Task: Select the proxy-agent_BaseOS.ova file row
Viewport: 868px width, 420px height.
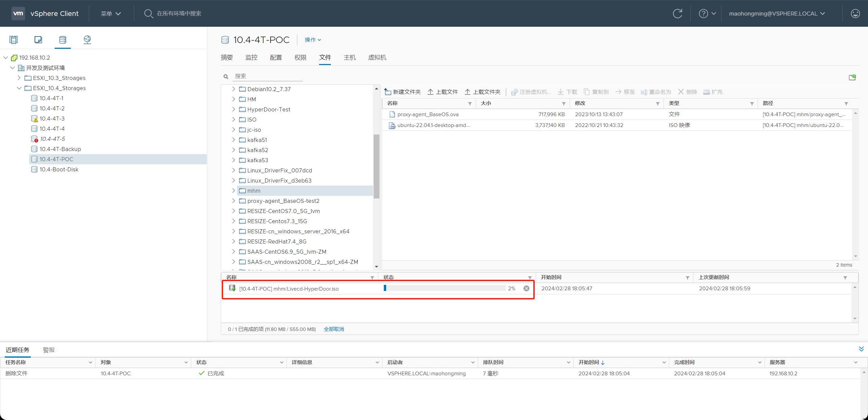Action: [x=617, y=114]
